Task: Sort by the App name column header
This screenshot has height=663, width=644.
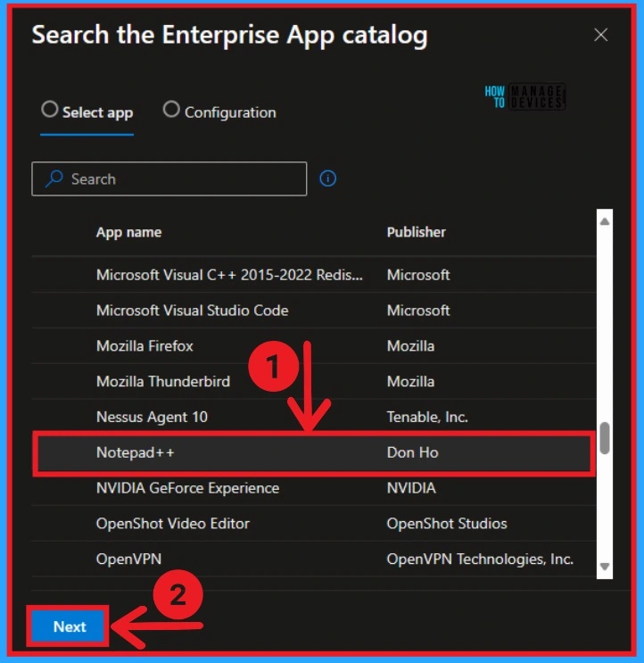Action: (x=128, y=232)
